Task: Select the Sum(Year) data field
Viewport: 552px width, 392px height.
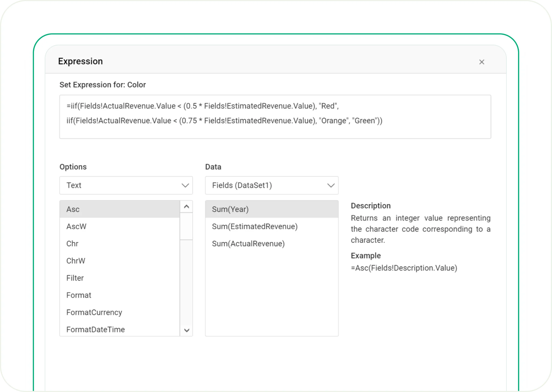Action: pos(230,209)
